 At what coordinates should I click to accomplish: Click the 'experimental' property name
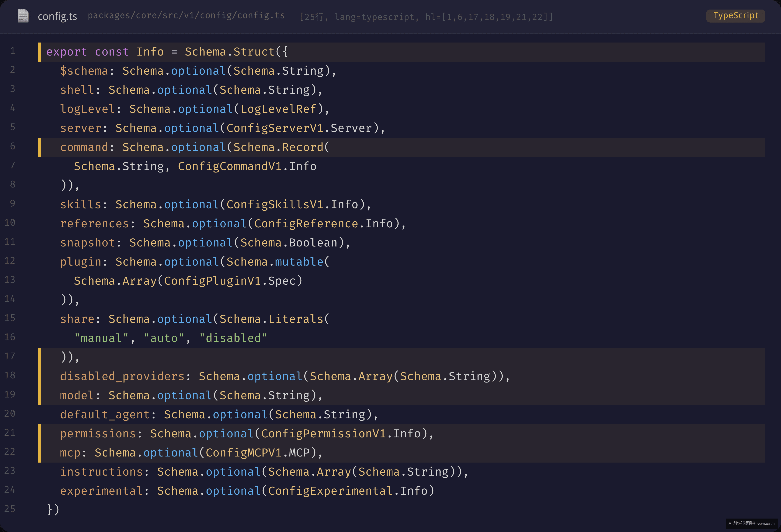point(102,491)
